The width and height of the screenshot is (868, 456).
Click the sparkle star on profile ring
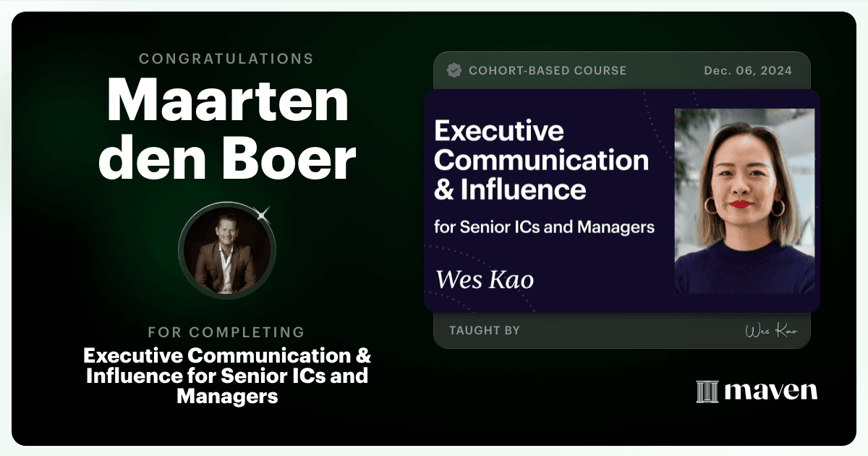263,214
